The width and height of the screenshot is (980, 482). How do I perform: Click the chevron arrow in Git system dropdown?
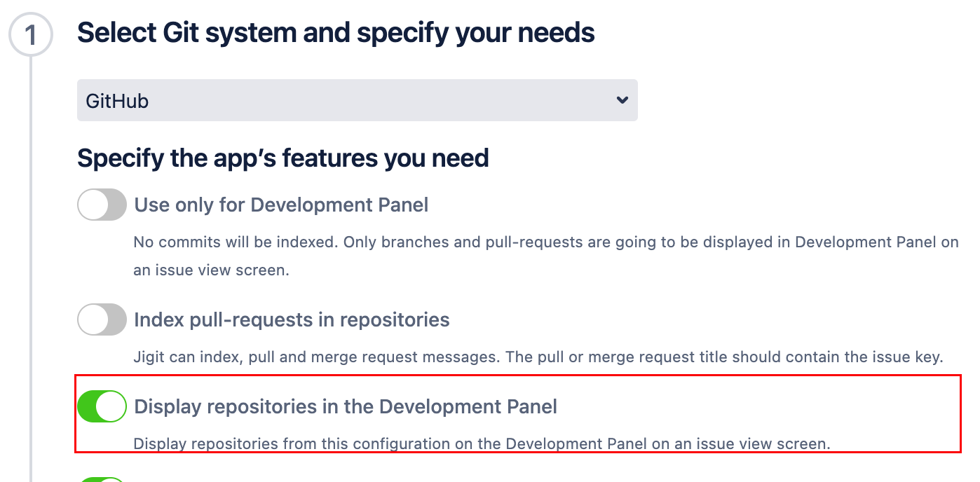tap(621, 100)
